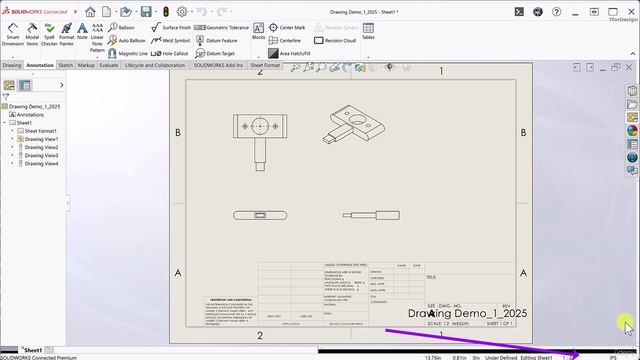
Task: Collapse the ribbon with the up chevron
Action: (x=633, y=53)
